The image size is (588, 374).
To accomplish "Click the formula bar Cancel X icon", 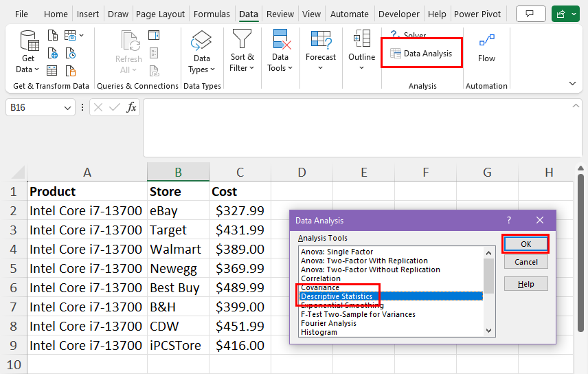I will tap(98, 108).
